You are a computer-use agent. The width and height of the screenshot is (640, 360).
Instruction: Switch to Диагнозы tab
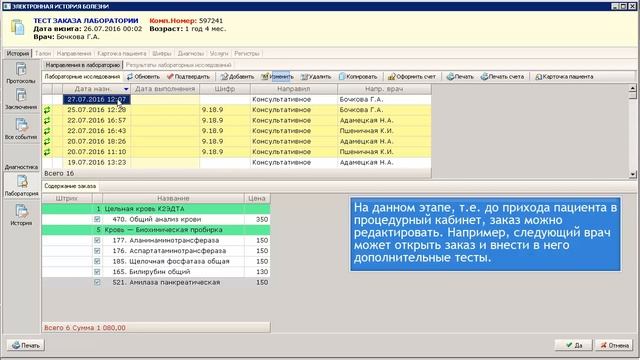point(191,53)
